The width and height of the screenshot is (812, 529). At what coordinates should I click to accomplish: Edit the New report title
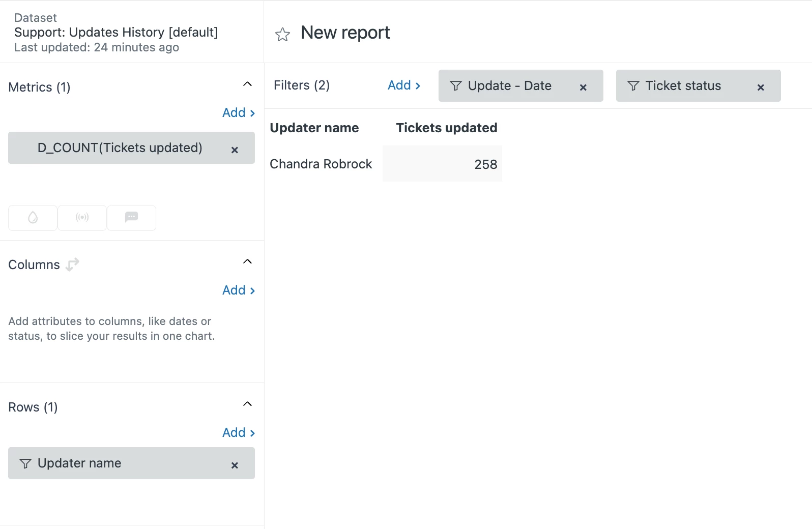(x=345, y=33)
